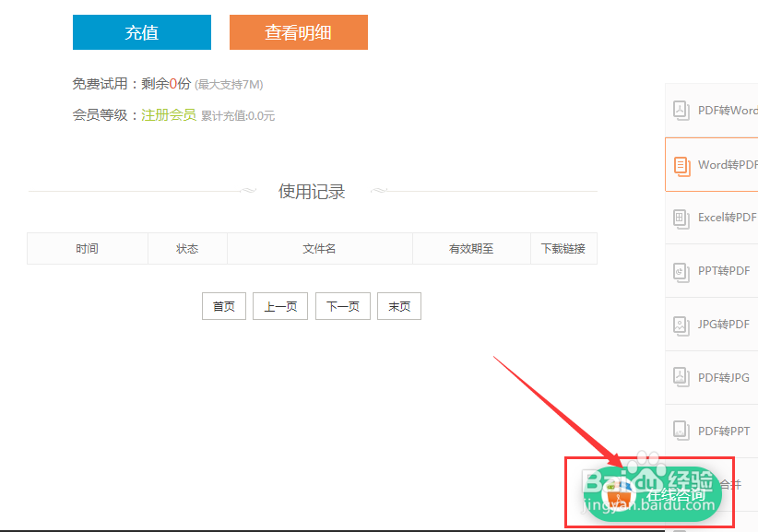
Task: Go to 首页 first page
Action: 223,306
